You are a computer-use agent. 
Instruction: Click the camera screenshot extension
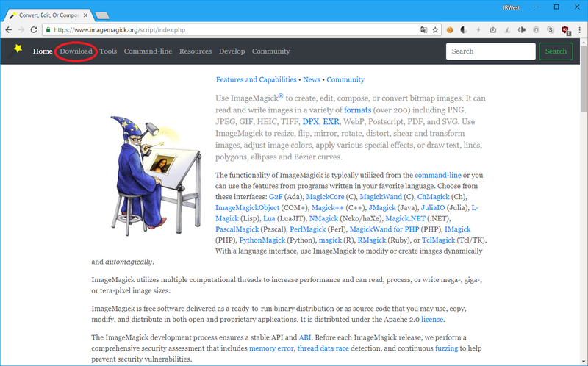(x=492, y=30)
